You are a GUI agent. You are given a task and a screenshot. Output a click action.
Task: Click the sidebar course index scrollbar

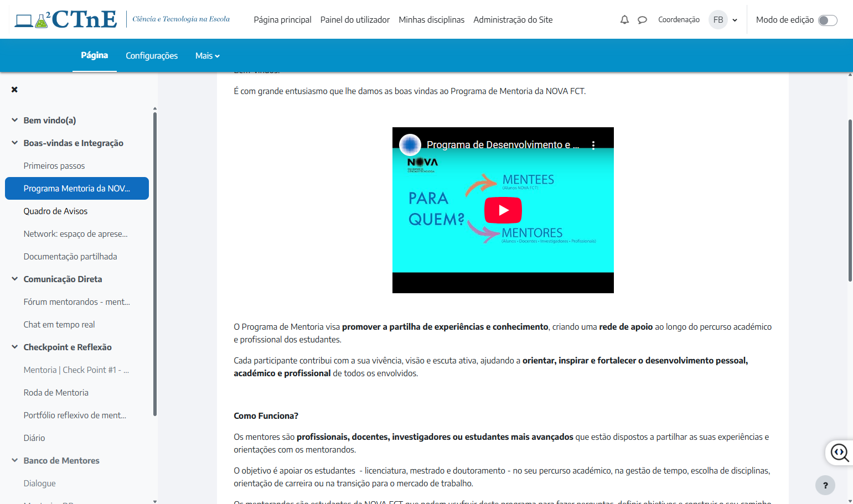click(x=155, y=263)
